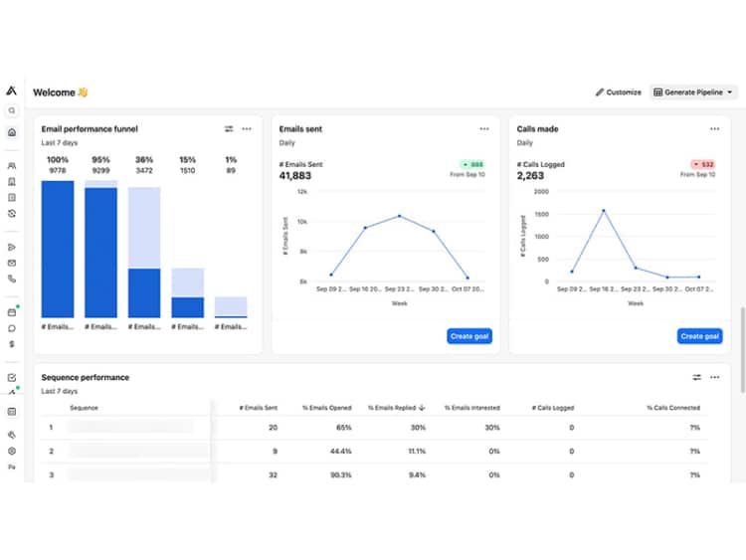
Task: Click the Customize button
Action: (619, 93)
